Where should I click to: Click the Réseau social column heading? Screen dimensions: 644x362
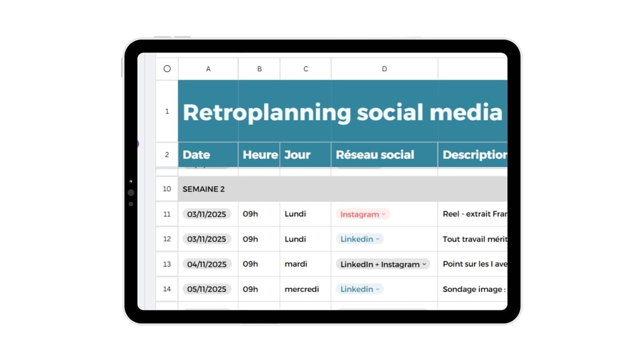(375, 155)
